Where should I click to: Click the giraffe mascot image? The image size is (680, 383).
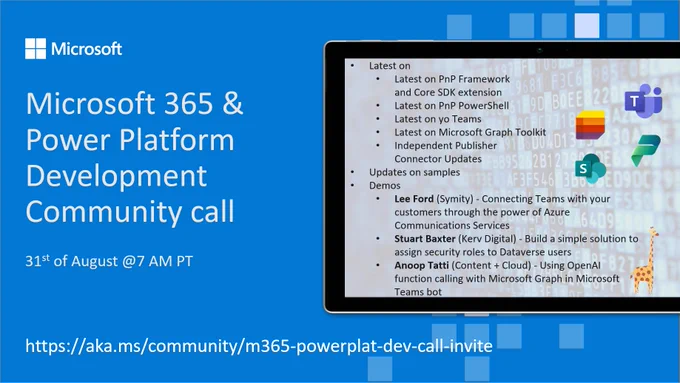click(644, 260)
